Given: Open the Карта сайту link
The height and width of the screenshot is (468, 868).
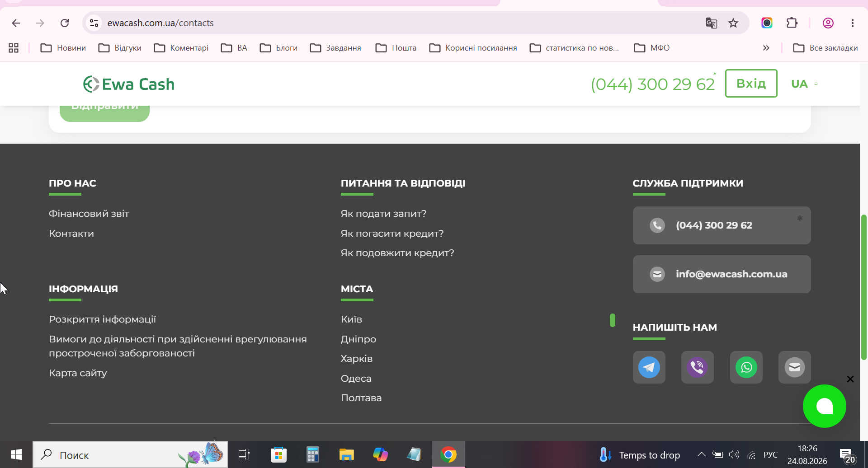Looking at the screenshot, I should coord(78,373).
